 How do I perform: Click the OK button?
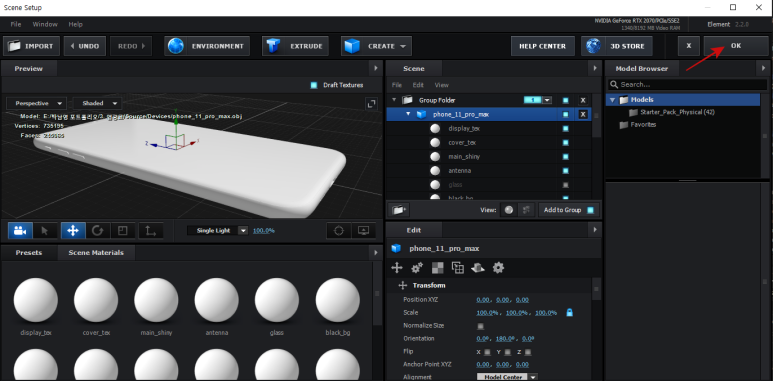click(x=736, y=46)
